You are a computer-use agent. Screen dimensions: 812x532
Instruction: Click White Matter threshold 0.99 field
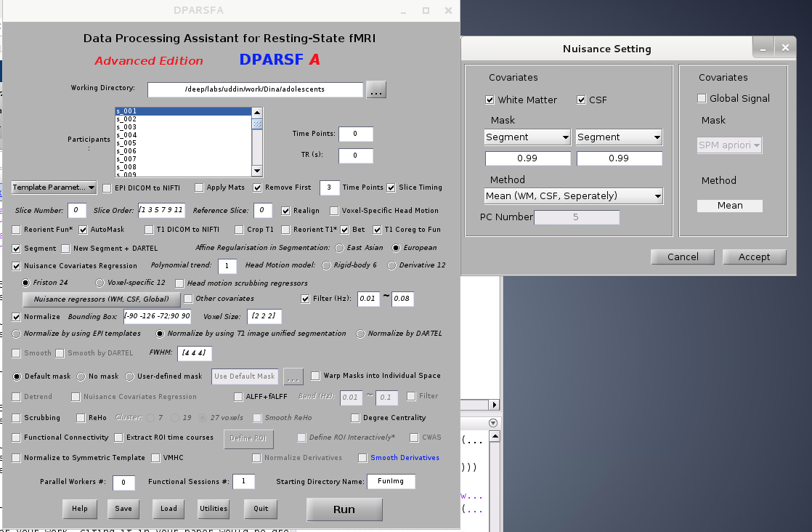tap(528, 158)
